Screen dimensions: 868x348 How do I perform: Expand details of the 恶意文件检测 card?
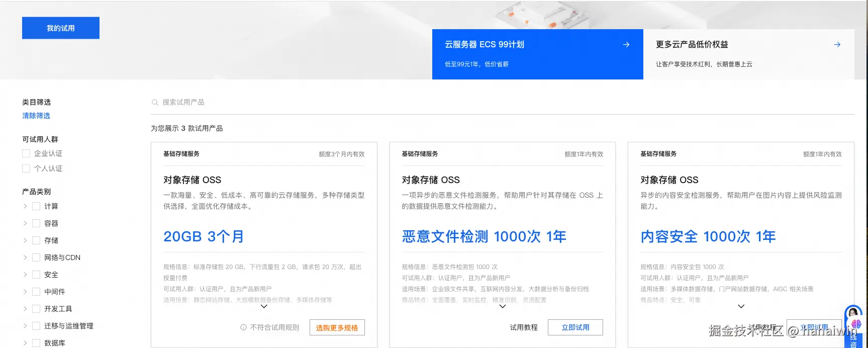tap(503, 306)
